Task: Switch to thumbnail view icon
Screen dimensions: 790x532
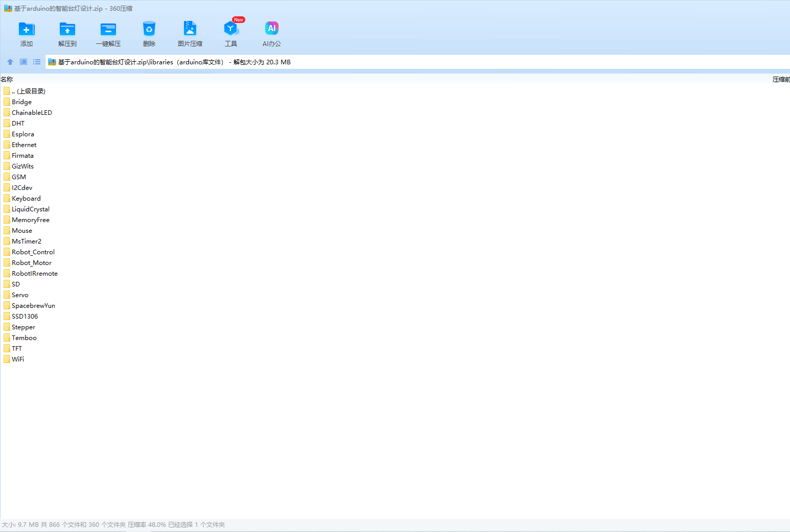Action: (24, 62)
